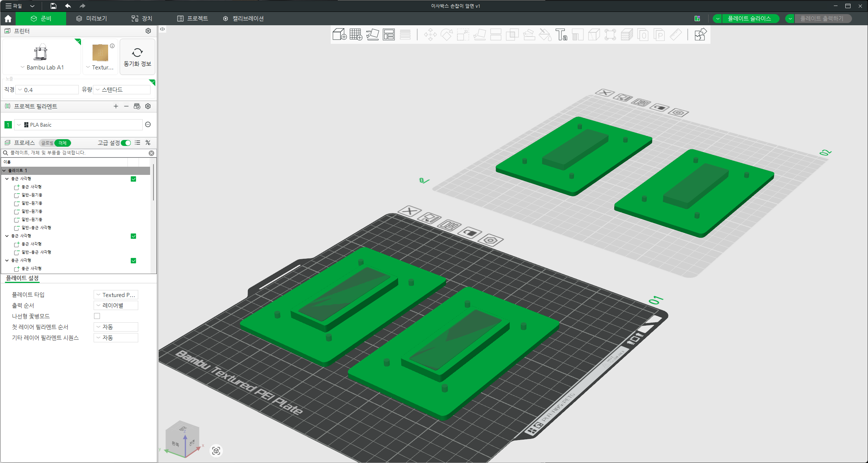Click the green filament 1 color swatch
The width and height of the screenshot is (868, 463).
8,125
